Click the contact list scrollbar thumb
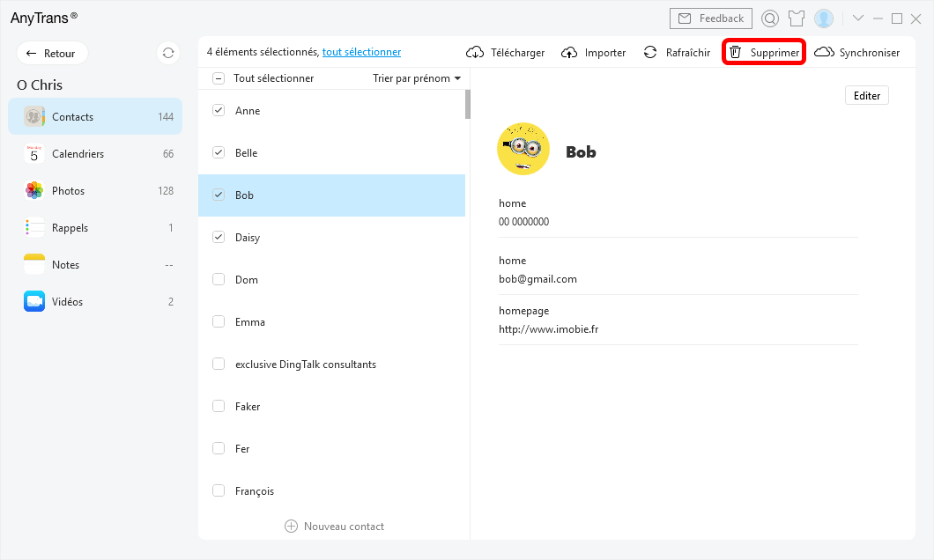This screenshot has width=934, height=560. tap(468, 104)
